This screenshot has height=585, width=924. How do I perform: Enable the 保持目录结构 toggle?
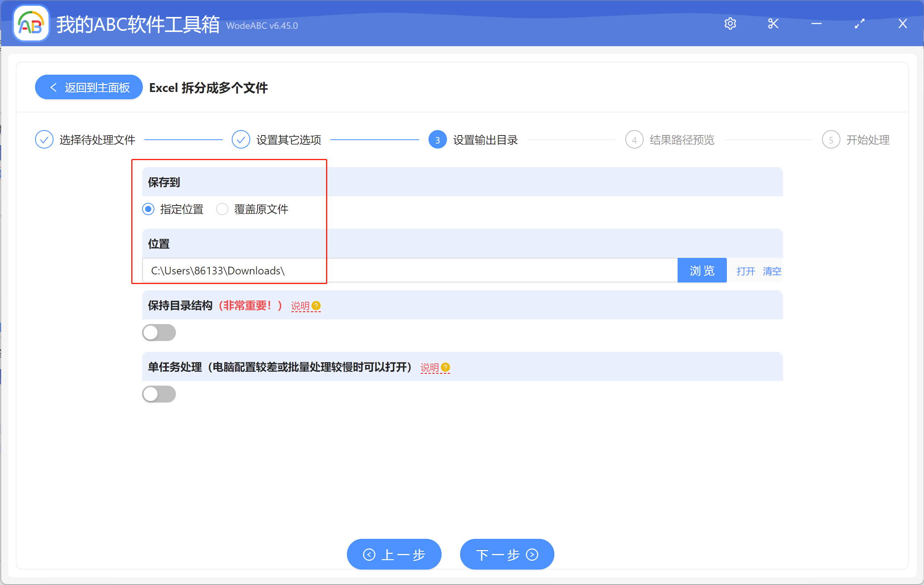tap(159, 333)
